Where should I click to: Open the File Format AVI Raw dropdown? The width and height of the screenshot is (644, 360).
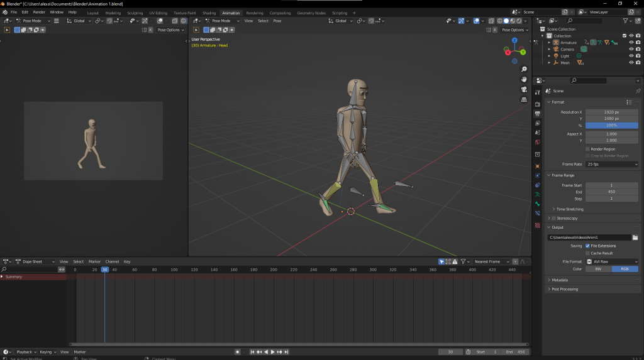[612, 261]
